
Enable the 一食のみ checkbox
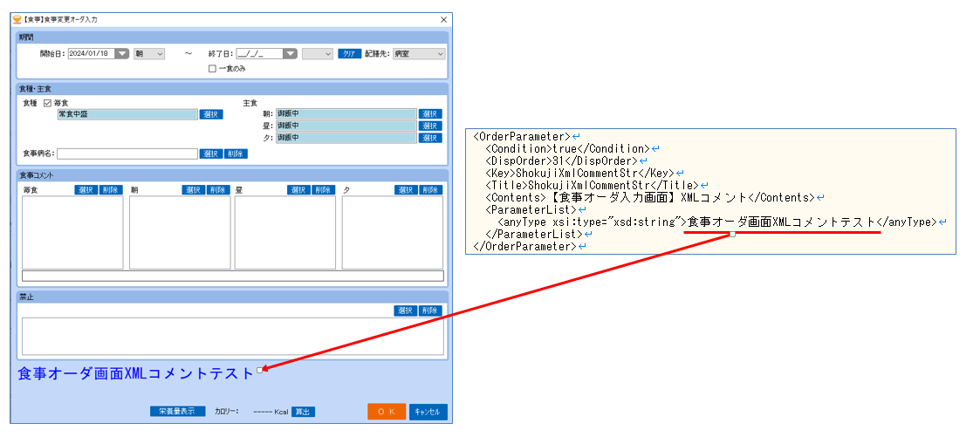click(x=212, y=69)
